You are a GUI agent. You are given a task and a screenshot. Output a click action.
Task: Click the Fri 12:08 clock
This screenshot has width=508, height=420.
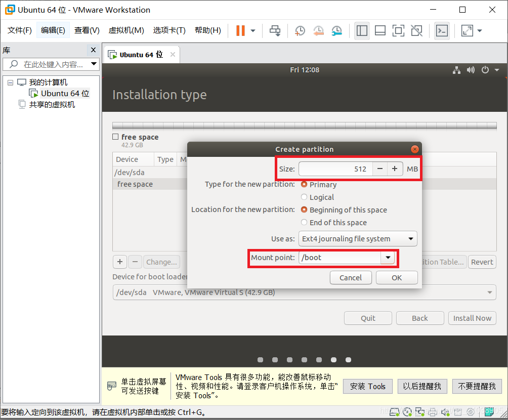coord(305,70)
